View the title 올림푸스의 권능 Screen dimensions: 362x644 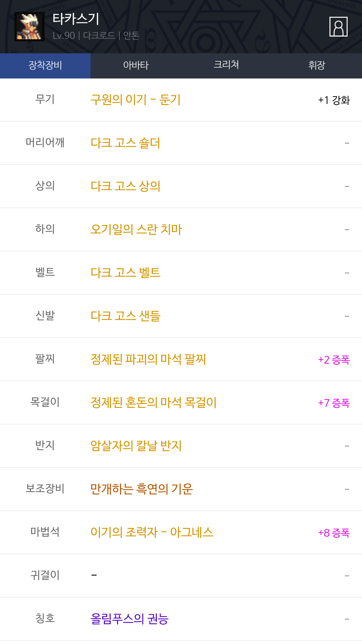[x=129, y=619]
